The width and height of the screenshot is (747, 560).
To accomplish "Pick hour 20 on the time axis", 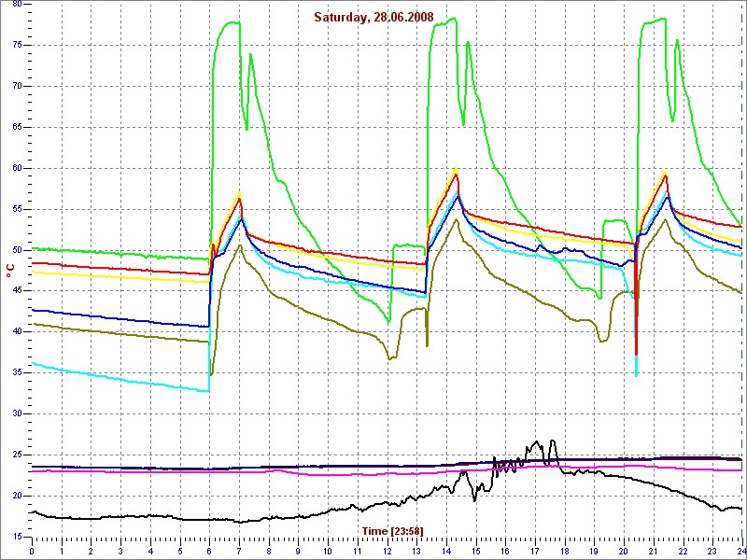I will (x=624, y=551).
